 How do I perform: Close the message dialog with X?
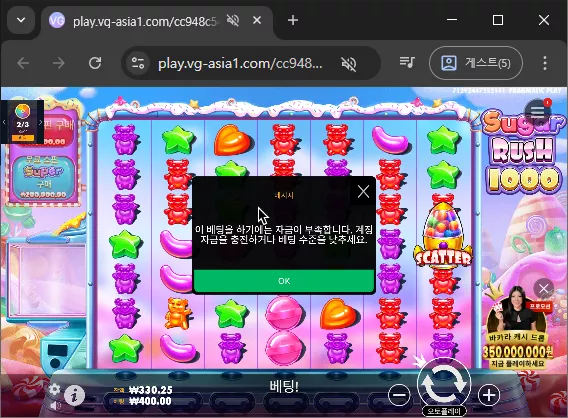pyautogui.click(x=363, y=192)
